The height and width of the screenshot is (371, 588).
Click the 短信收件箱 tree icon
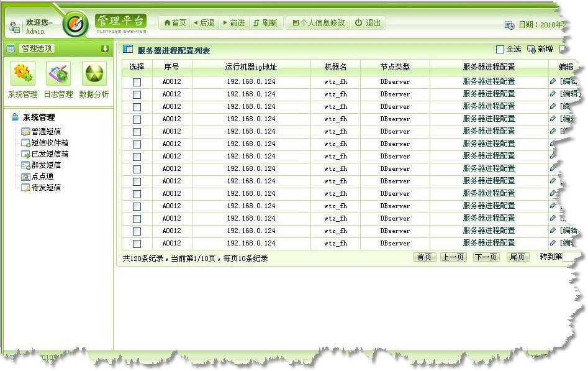pyautogui.click(x=25, y=143)
